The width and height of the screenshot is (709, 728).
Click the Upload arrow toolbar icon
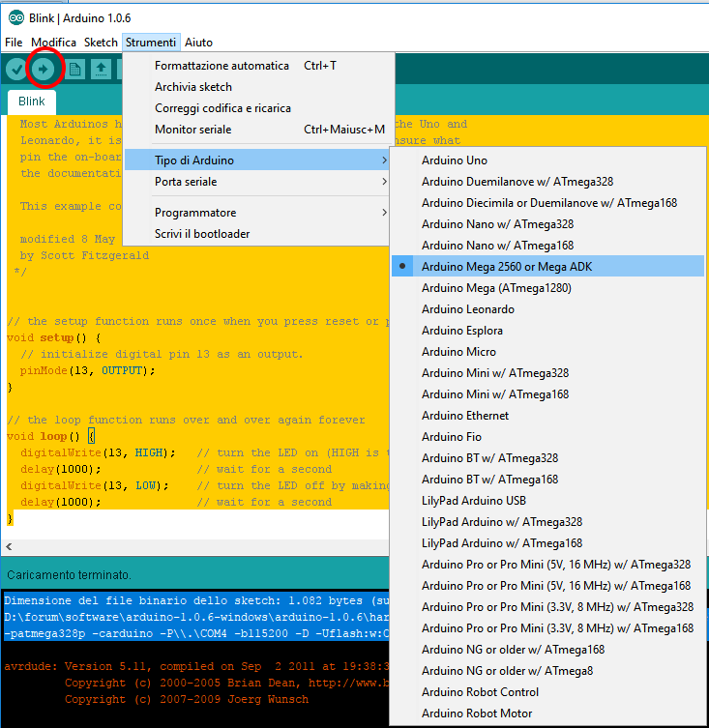click(44, 69)
